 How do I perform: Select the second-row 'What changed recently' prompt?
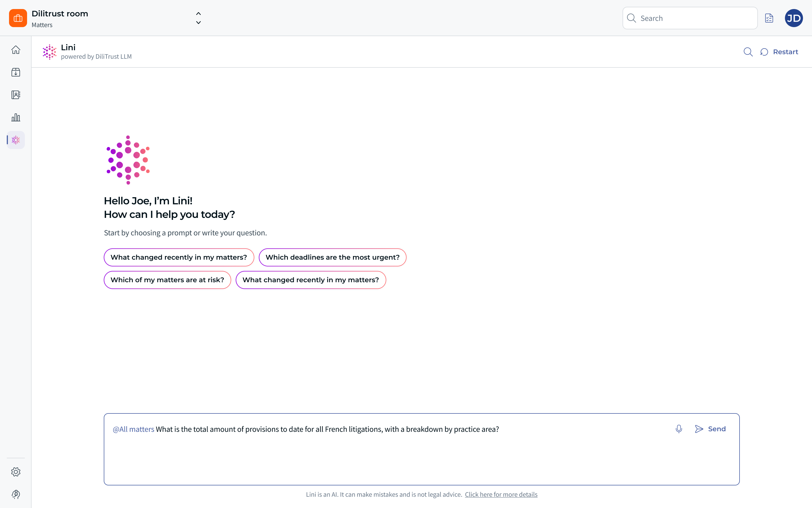pos(311,280)
